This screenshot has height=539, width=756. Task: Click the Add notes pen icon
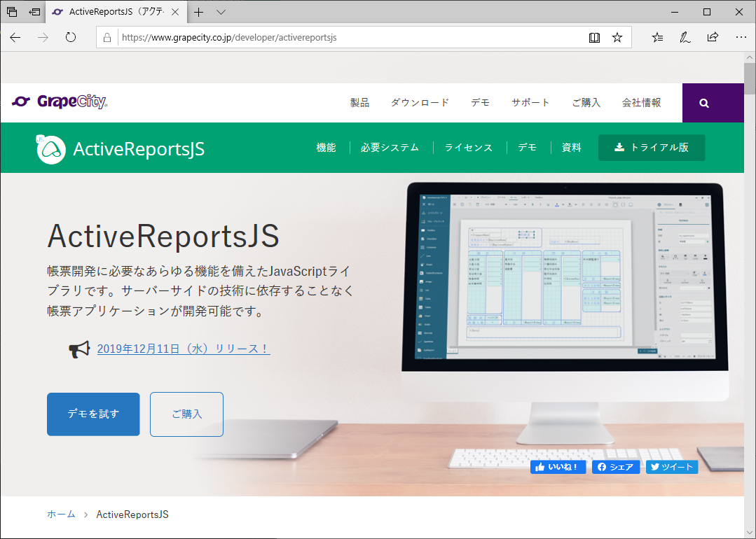click(685, 38)
